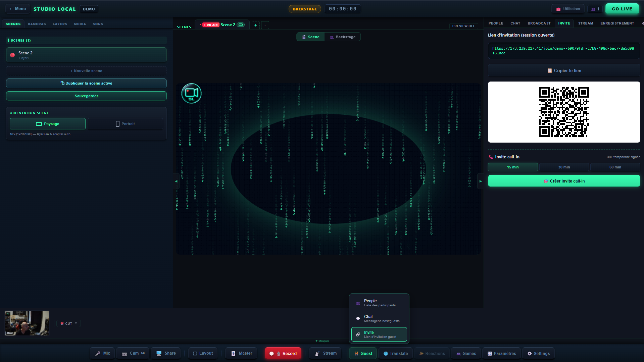Image resolution: width=644 pixels, height=362 pixels.
Task: Select the ON AIR Scene 2 tab
Action: [222, 25]
